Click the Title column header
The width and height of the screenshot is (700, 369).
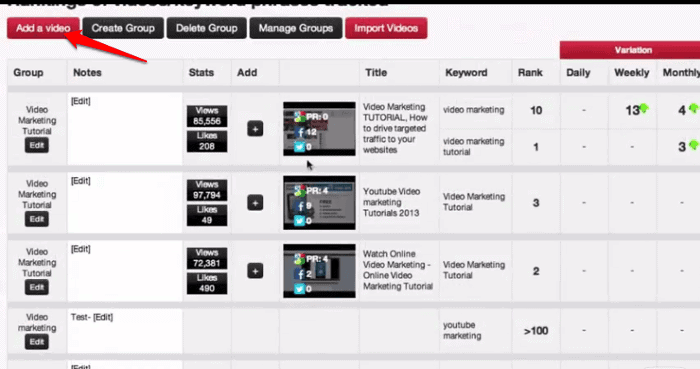pyautogui.click(x=376, y=73)
